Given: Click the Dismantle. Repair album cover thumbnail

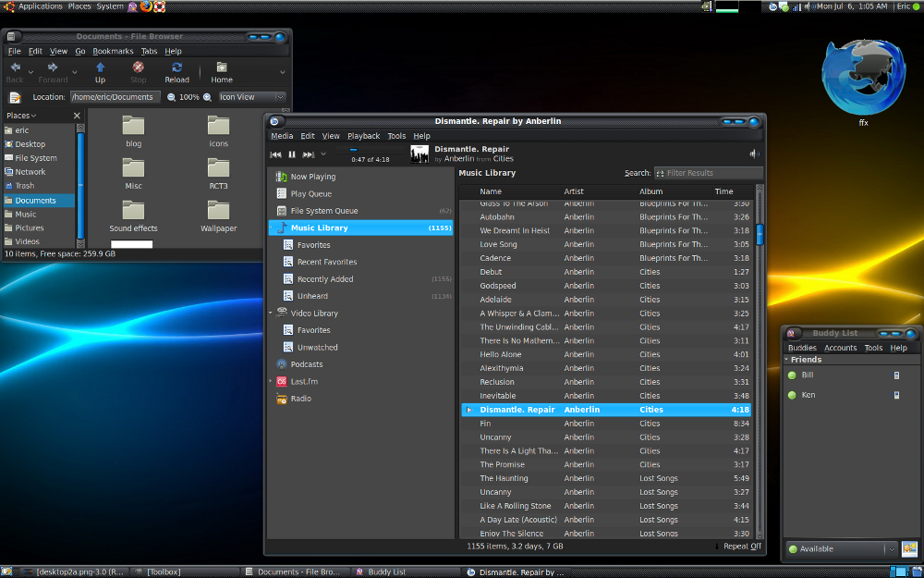Looking at the screenshot, I should pos(419,154).
